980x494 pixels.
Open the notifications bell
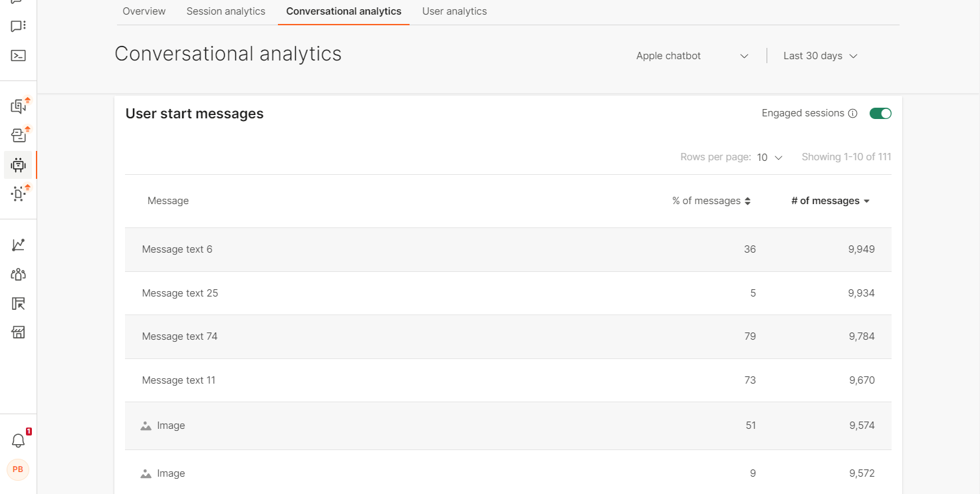(x=19, y=440)
